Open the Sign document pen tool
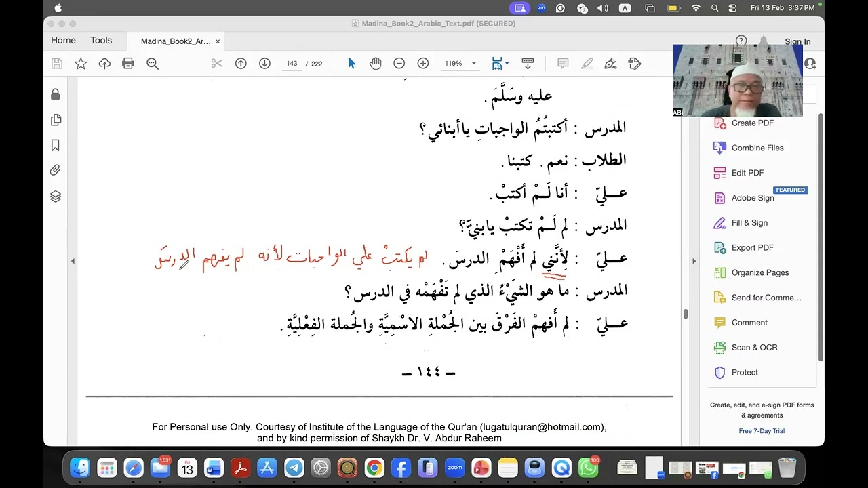Viewport: 868px width, 488px height. pos(610,63)
